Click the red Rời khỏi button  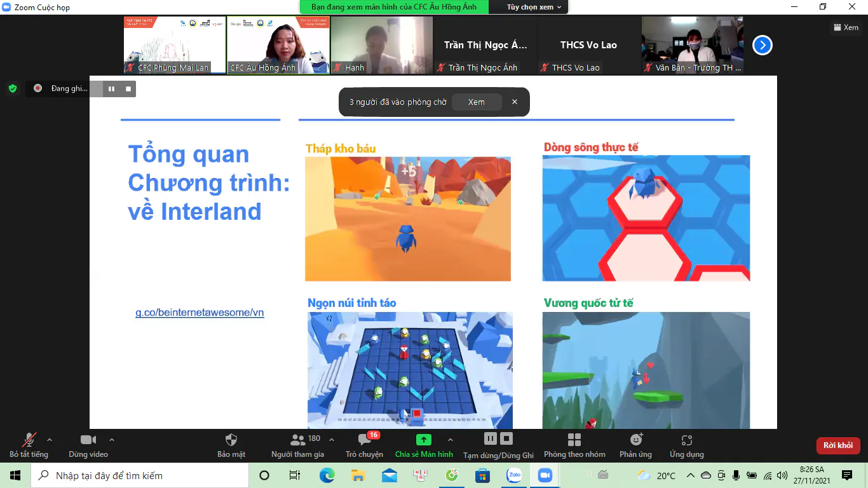(x=838, y=445)
